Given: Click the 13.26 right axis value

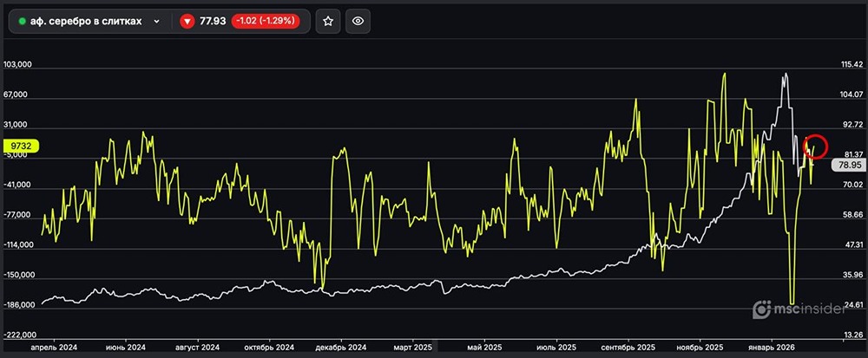Looking at the screenshot, I should (852, 335).
